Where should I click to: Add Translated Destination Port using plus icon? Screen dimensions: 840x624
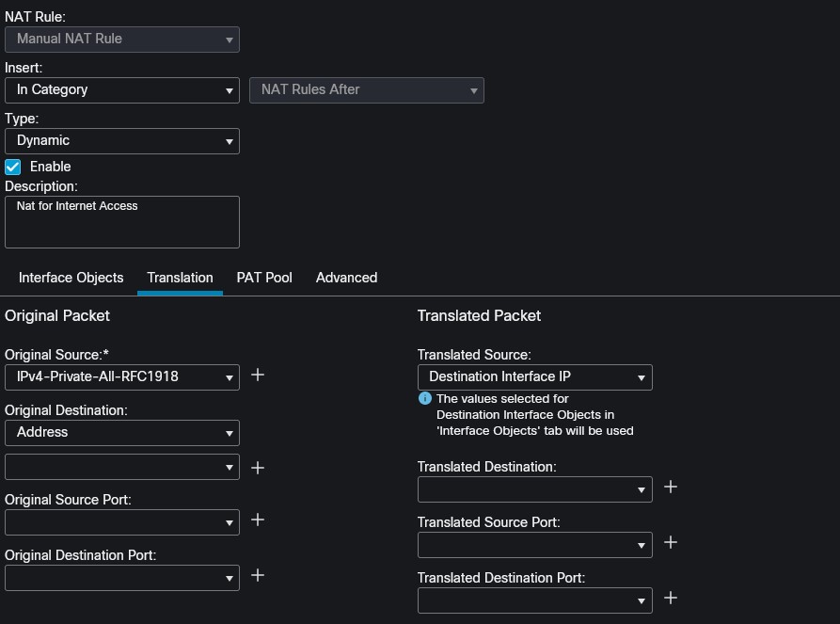click(x=671, y=598)
